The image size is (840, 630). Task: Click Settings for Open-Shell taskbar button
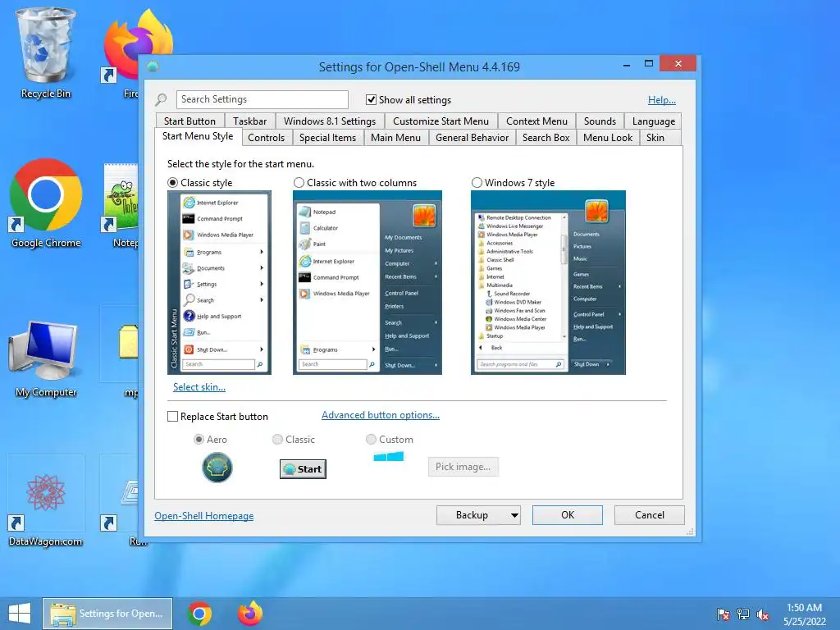coord(107,614)
